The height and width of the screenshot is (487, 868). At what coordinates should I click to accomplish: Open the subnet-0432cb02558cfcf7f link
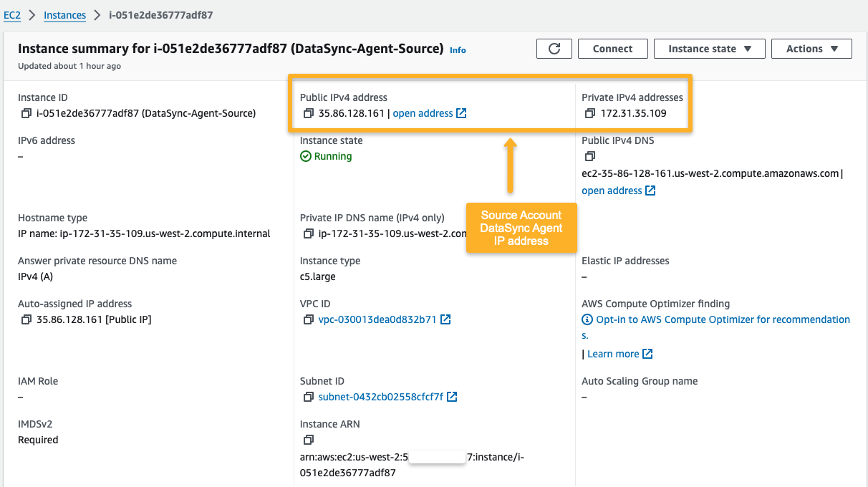pyautogui.click(x=381, y=397)
